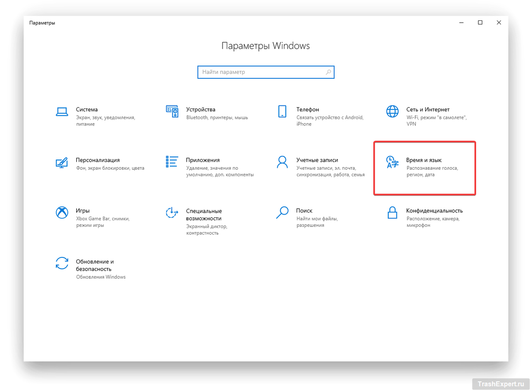Image resolution: width=532 pixels, height=392 pixels.
Task: Click Xbox Game Bar, снимки description
Action: click(x=103, y=222)
